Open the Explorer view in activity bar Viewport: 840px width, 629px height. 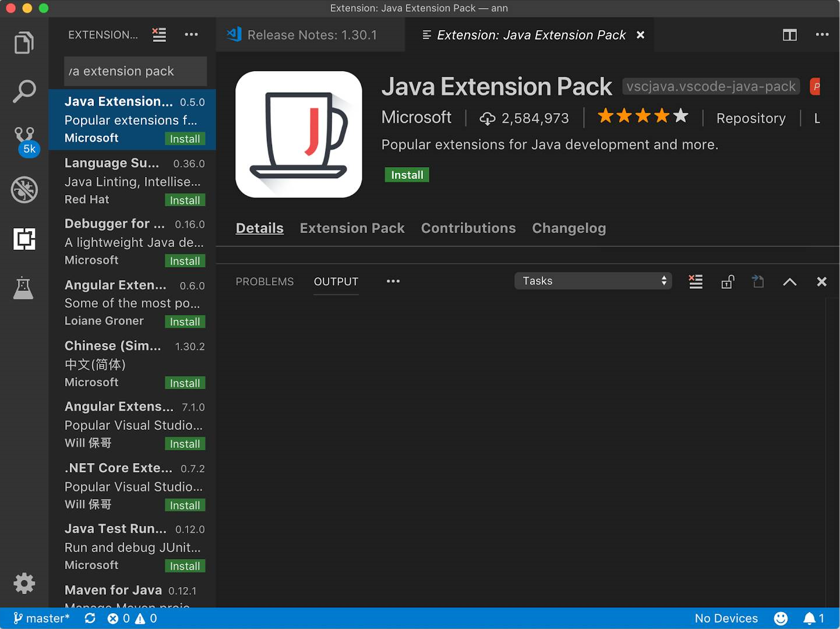[24, 43]
